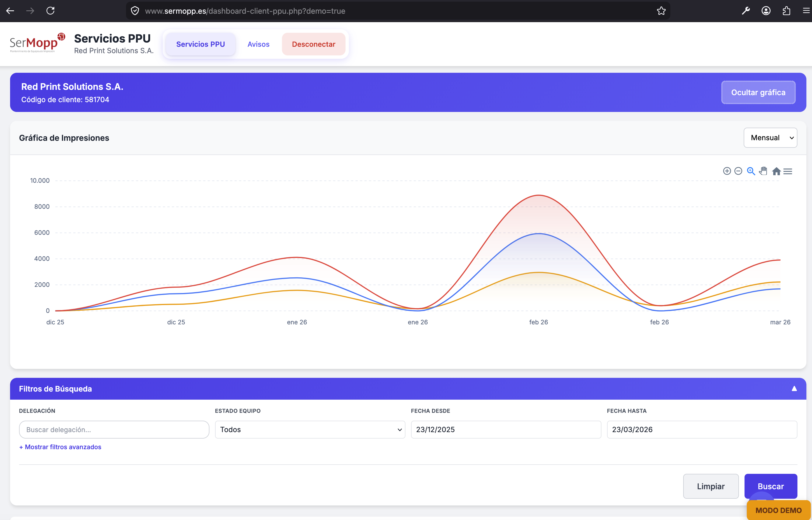Open the chart hamburger export menu
This screenshot has height=520, width=812.
click(x=788, y=172)
